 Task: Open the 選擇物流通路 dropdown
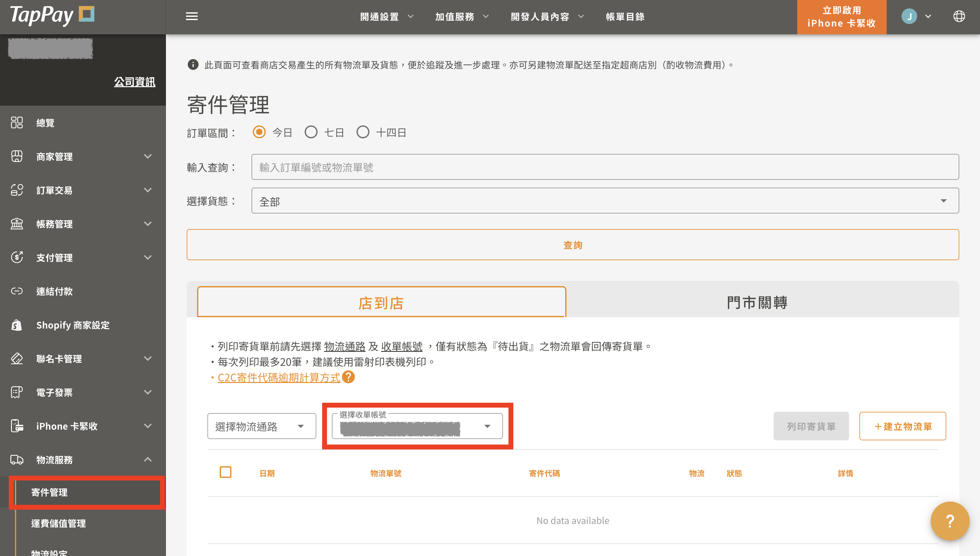(x=262, y=426)
